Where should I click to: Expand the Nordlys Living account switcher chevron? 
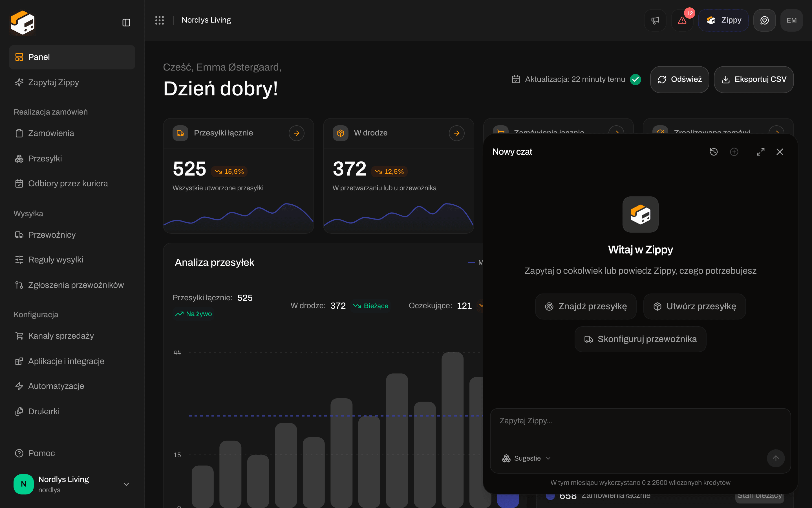coord(126,484)
